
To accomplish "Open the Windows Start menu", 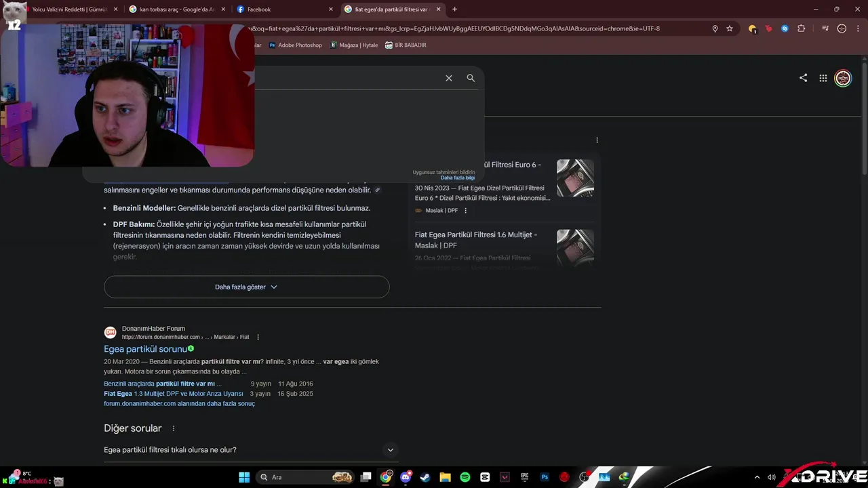I will pyautogui.click(x=244, y=477).
